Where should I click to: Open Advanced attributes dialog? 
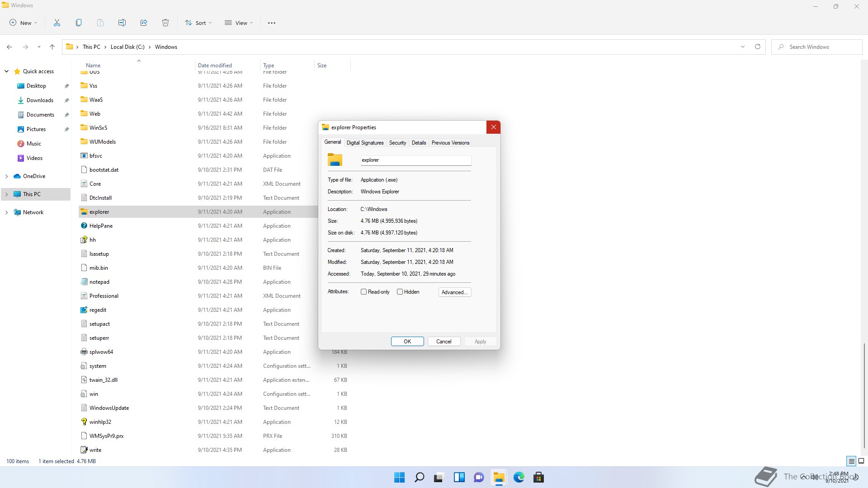pos(454,292)
